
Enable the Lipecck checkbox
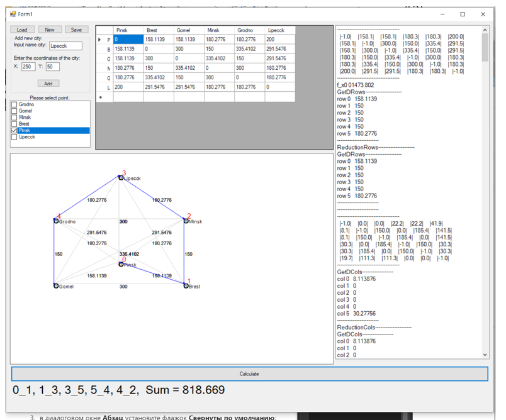tap(15, 137)
